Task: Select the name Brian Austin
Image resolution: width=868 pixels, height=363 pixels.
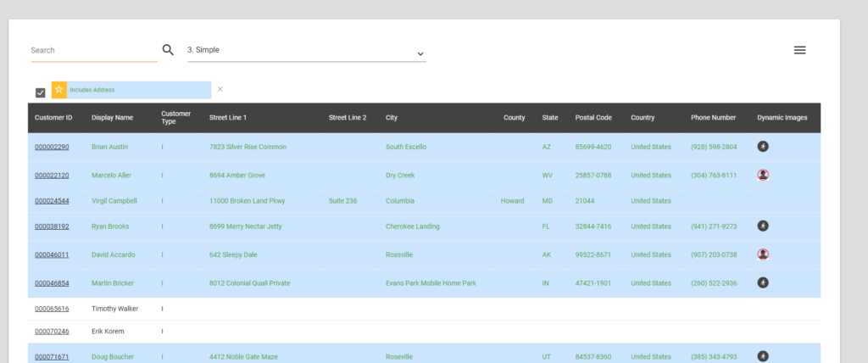Action: tap(109, 147)
